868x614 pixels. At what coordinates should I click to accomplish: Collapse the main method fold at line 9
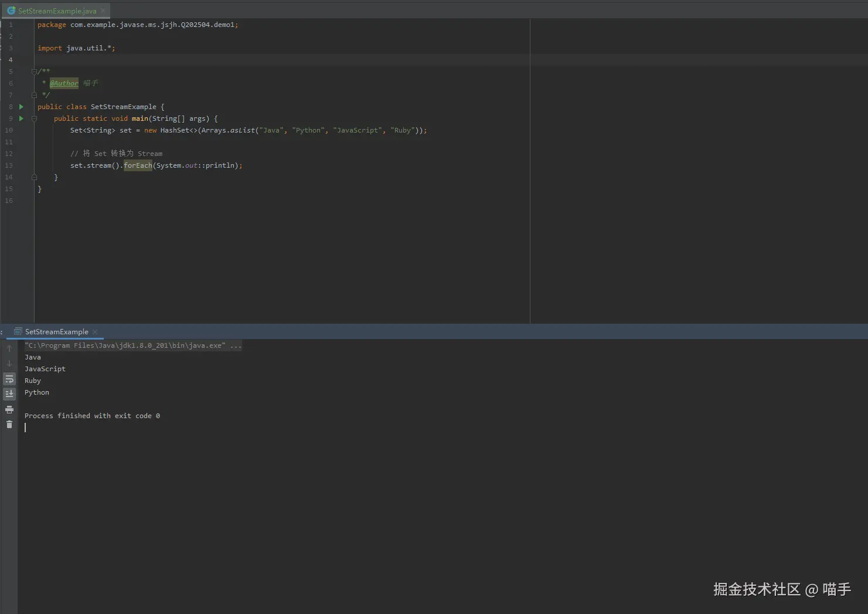(34, 118)
